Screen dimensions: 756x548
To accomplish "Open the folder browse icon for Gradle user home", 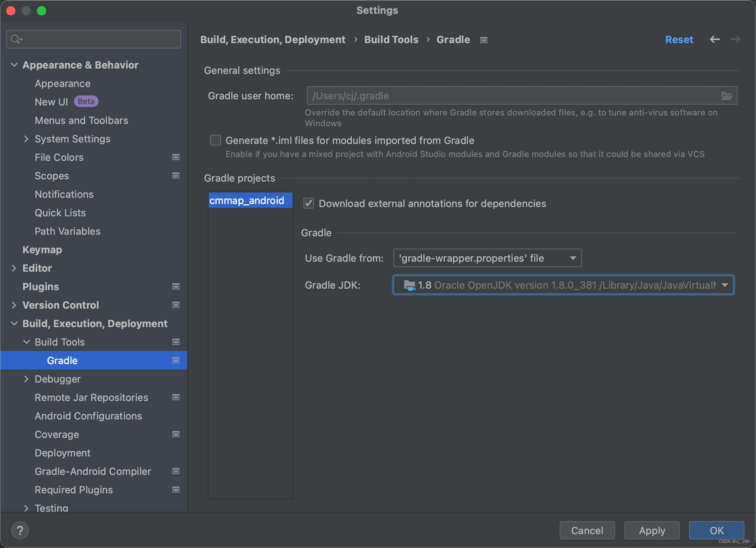I will click(x=727, y=95).
